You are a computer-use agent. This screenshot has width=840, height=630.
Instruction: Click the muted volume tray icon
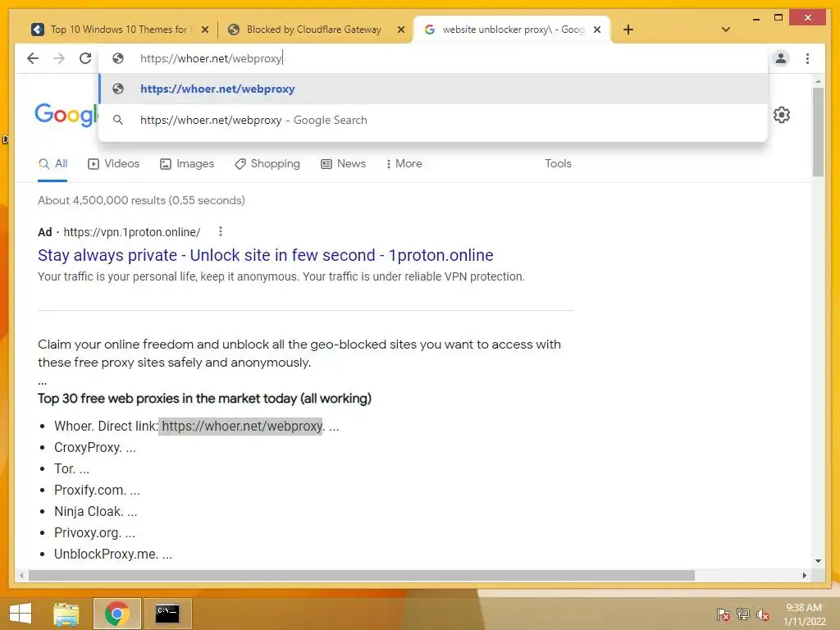pos(763,614)
